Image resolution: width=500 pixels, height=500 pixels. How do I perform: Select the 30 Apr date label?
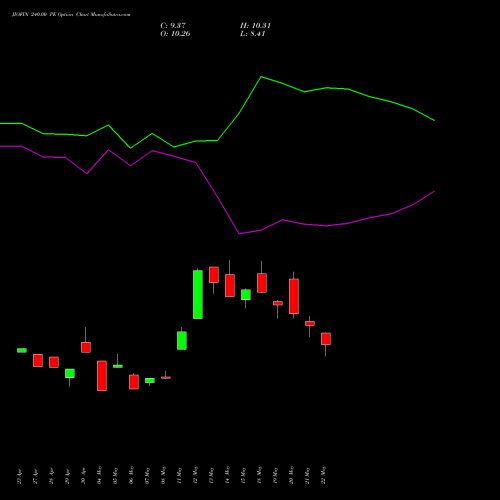coord(83,477)
